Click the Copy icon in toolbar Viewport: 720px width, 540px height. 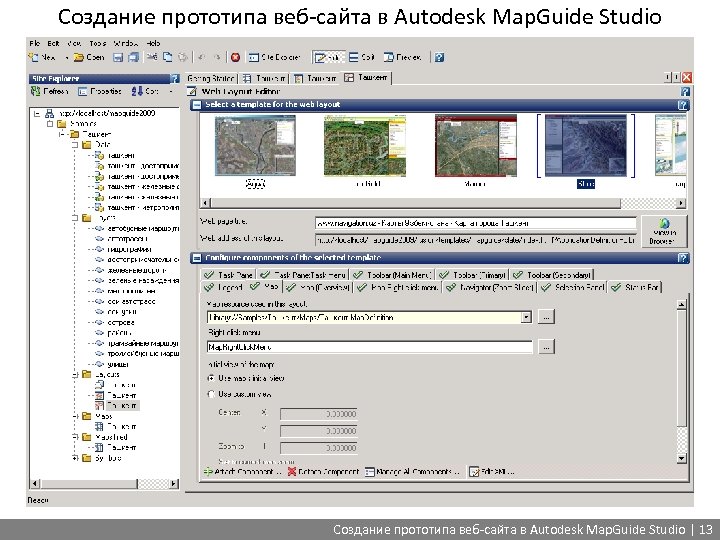click(168, 57)
